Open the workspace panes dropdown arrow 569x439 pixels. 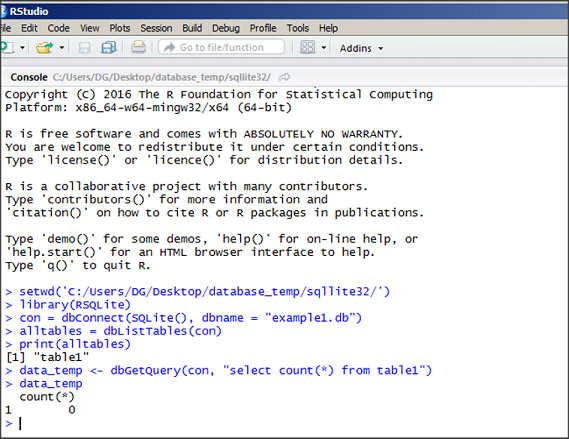[324, 48]
